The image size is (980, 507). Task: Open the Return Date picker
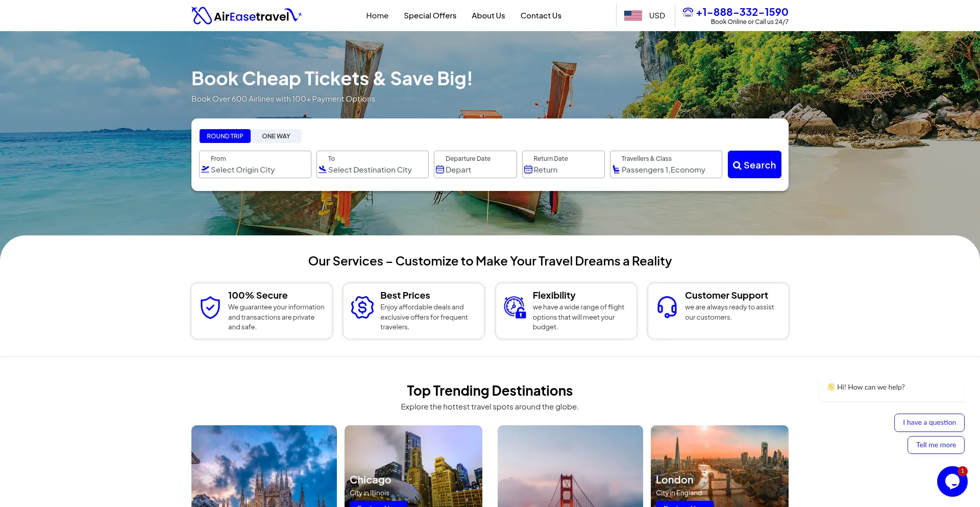pos(563,164)
